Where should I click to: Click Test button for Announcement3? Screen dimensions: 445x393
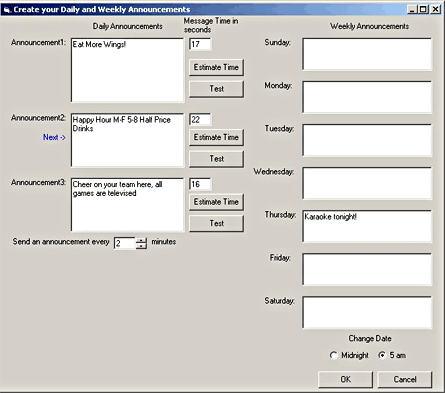point(216,224)
